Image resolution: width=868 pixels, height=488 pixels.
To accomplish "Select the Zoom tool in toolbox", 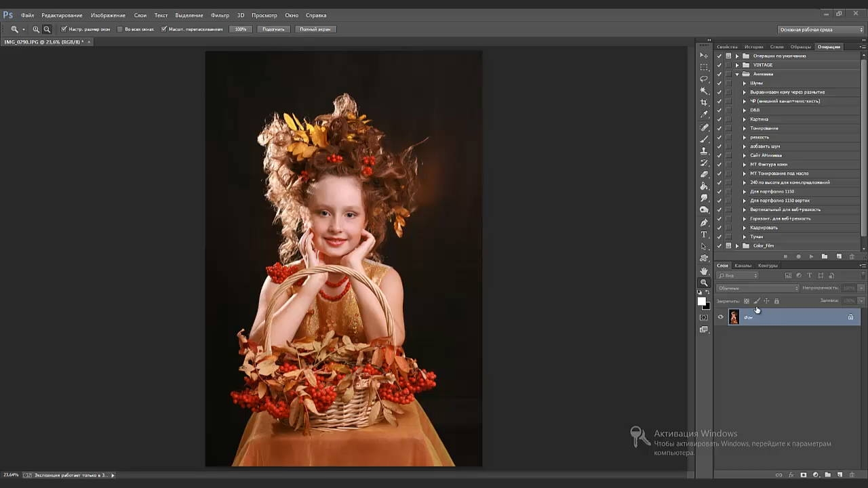I will pos(704,283).
